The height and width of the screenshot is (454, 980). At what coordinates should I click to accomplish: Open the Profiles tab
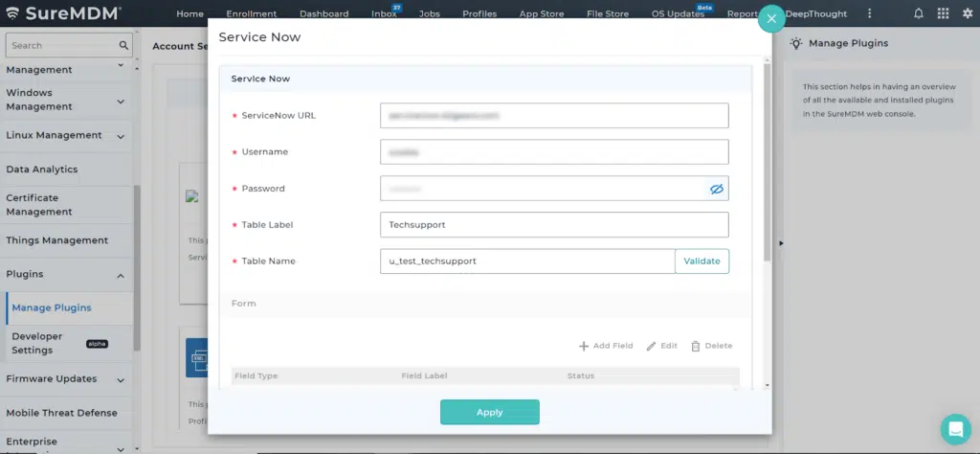[479, 13]
